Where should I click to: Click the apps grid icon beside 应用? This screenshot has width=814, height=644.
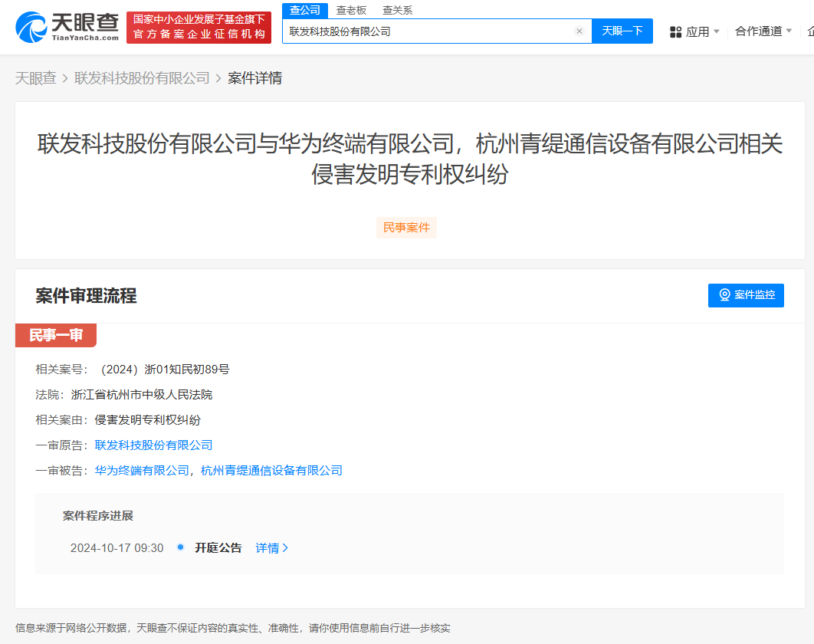[675, 31]
